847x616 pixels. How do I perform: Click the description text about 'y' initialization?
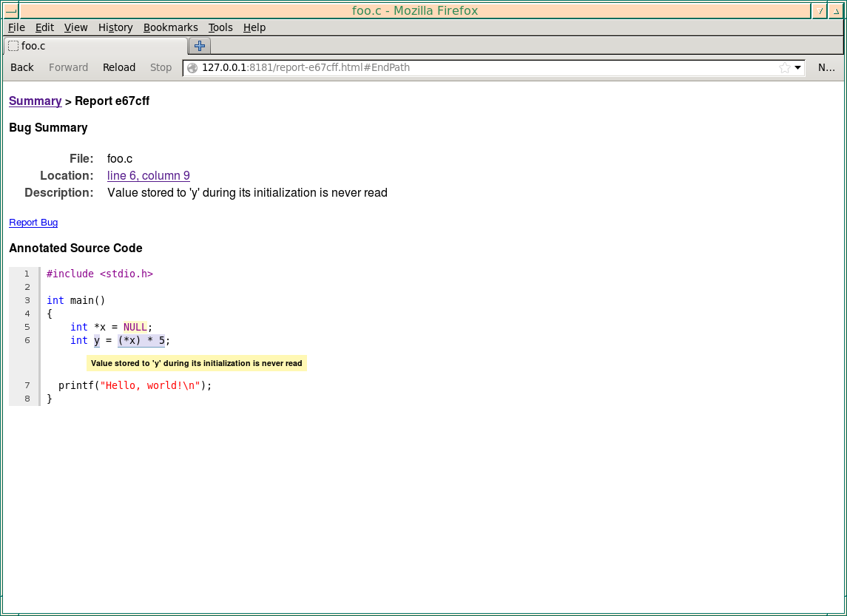click(247, 193)
